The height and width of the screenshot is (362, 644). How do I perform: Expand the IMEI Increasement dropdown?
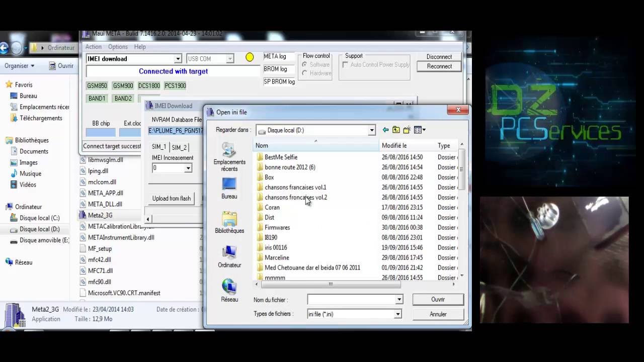coord(188,168)
